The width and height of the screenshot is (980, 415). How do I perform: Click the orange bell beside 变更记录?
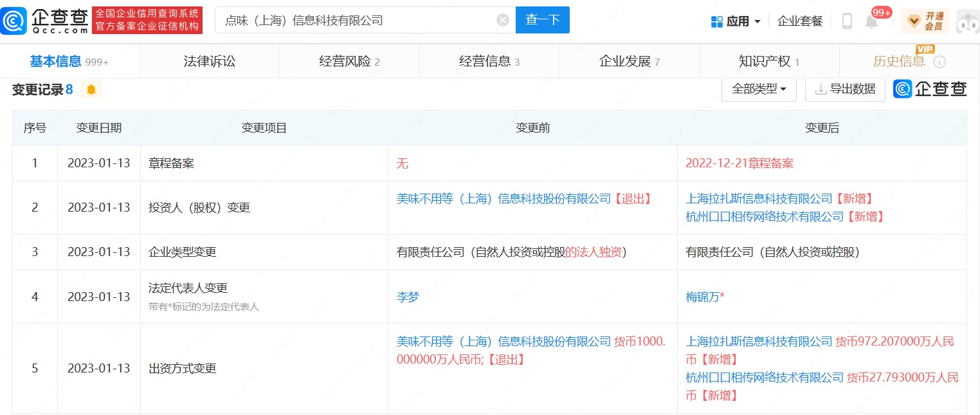pos(91,89)
